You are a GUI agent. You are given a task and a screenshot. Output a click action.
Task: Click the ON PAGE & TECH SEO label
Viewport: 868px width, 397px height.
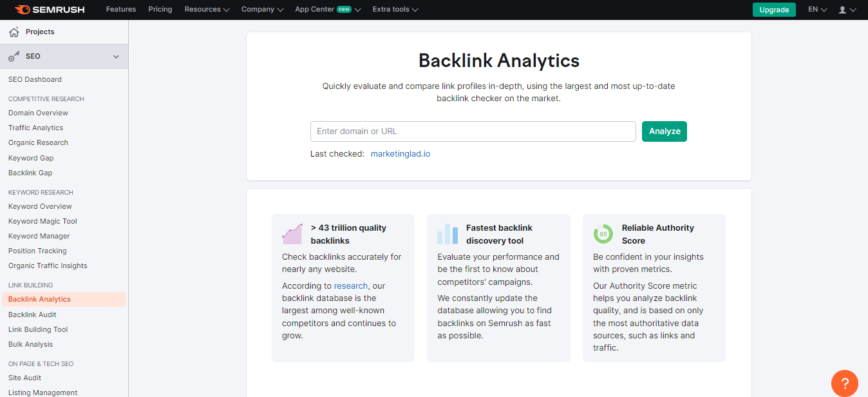pos(41,363)
